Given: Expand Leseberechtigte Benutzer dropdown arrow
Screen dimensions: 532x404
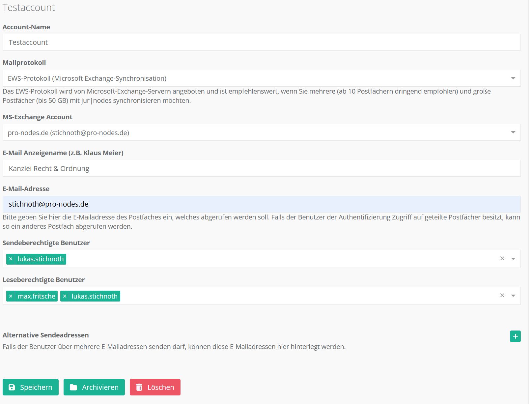Looking at the screenshot, I should [513, 296].
